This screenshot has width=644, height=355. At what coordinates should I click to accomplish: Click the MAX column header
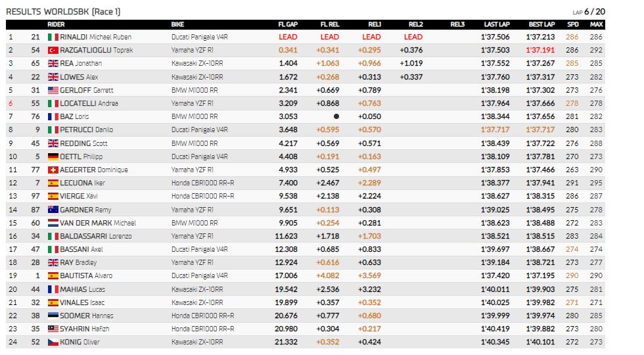[597, 24]
